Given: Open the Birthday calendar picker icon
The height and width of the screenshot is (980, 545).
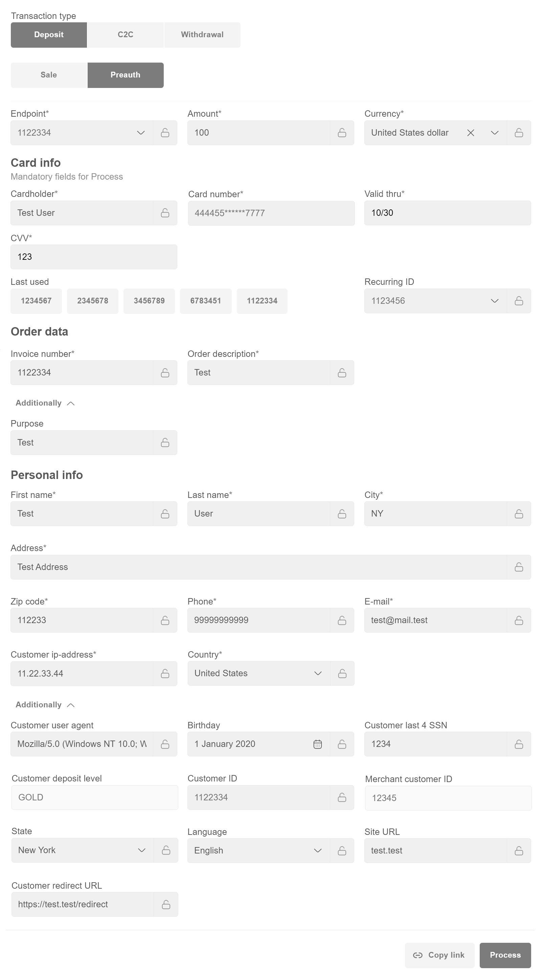Looking at the screenshot, I should 317,744.
